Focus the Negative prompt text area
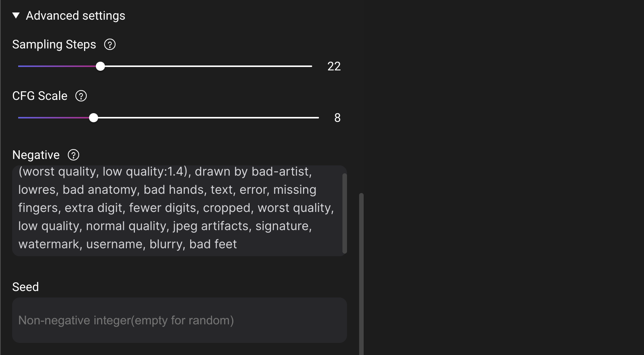This screenshot has width=644, height=355. 177,208
